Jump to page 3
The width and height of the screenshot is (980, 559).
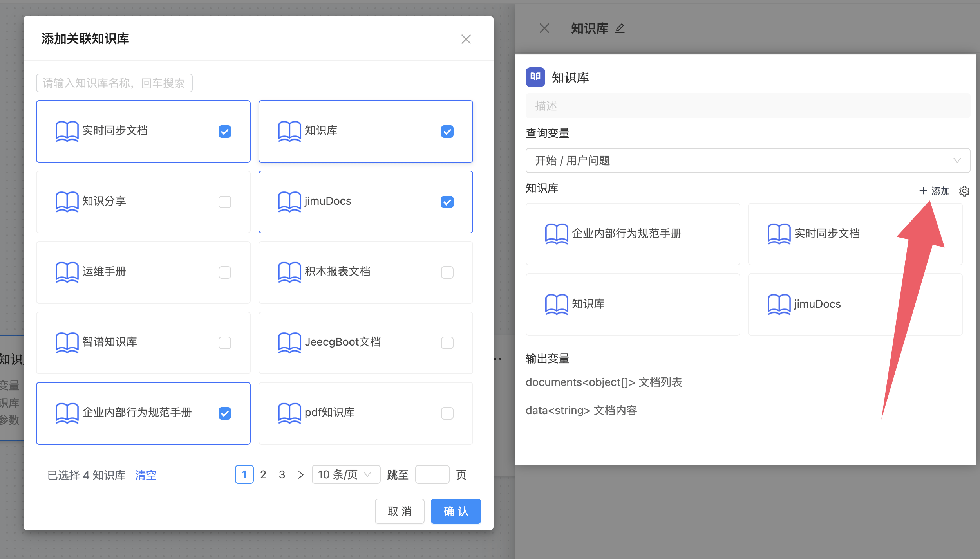point(282,474)
